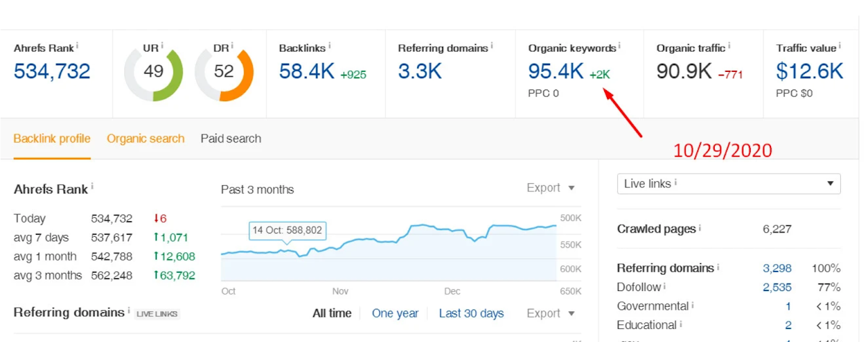This screenshot has height=342, width=868.
Task: Open the Live links dropdown
Action: (728, 184)
